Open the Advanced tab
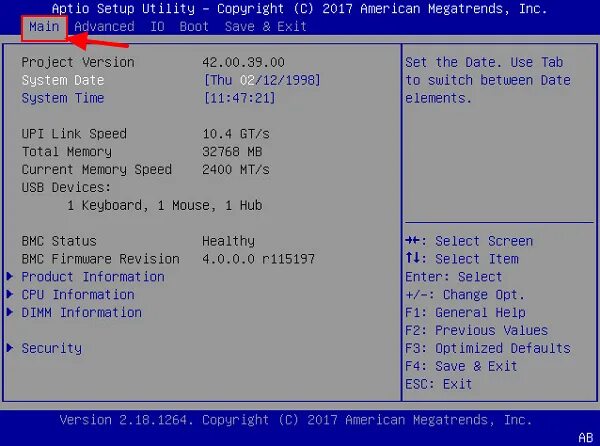The width and height of the screenshot is (600, 446). pos(104,27)
